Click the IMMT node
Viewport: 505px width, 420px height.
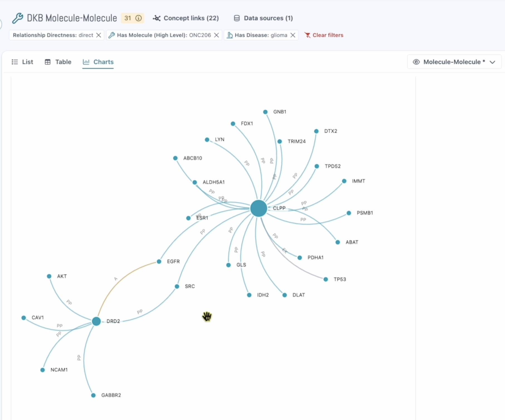(x=344, y=181)
